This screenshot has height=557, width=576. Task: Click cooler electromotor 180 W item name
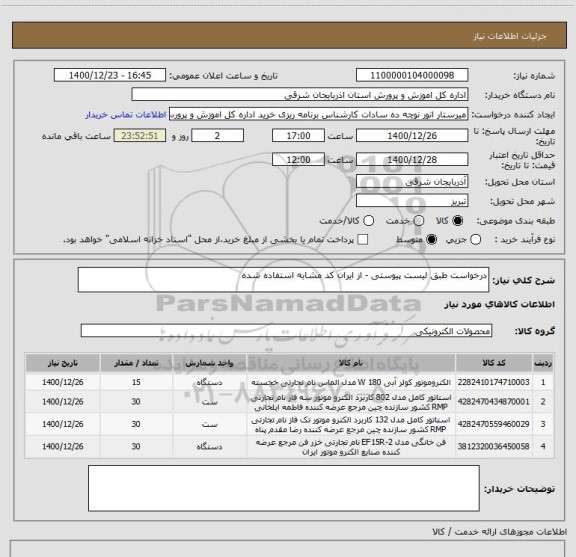pos(351,382)
